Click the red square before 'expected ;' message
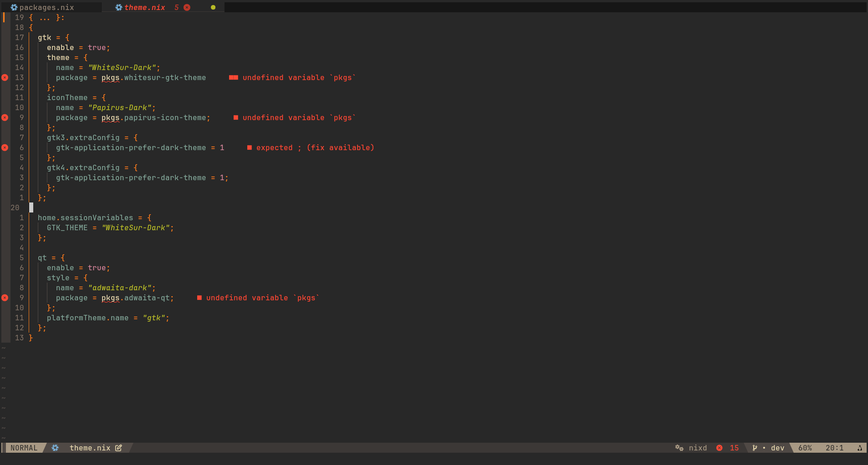Image resolution: width=868 pixels, height=465 pixels. [x=250, y=147]
